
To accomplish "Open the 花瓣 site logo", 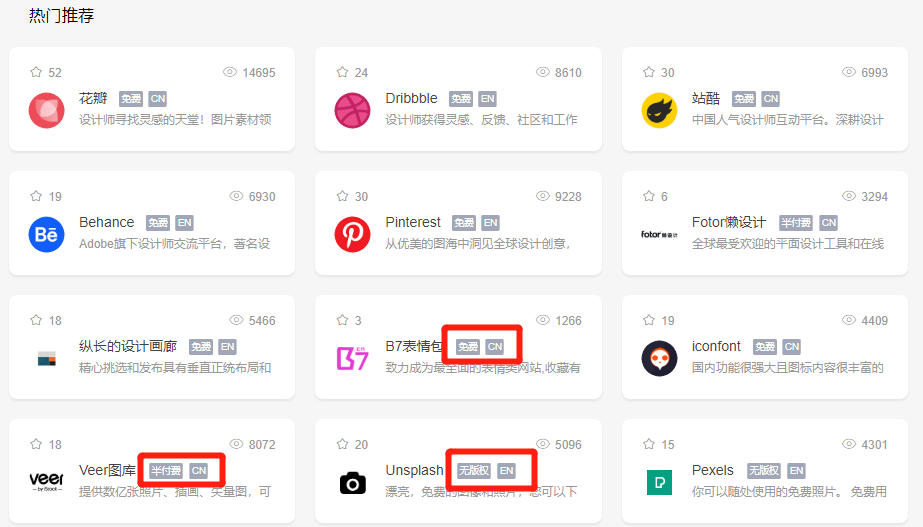I will [x=47, y=110].
